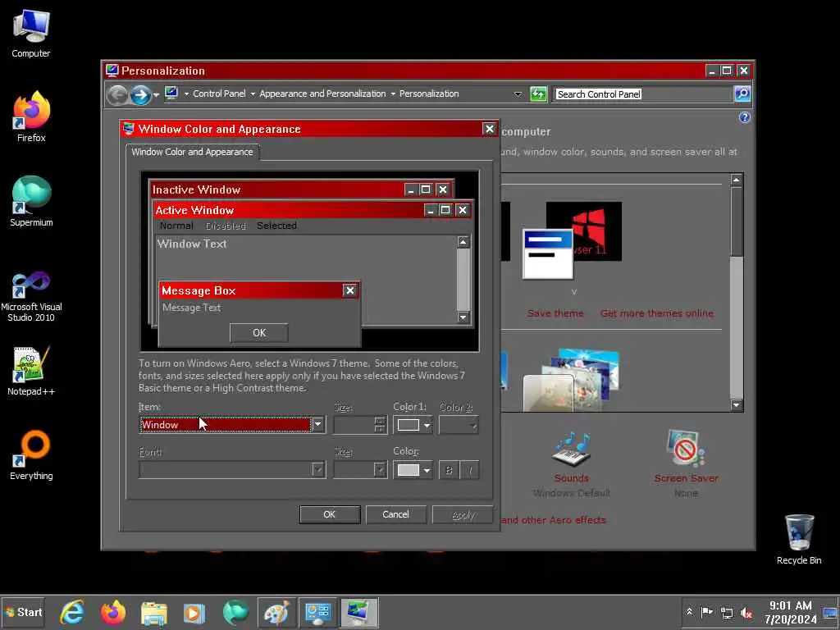Toggle the Italic font button

coord(469,470)
